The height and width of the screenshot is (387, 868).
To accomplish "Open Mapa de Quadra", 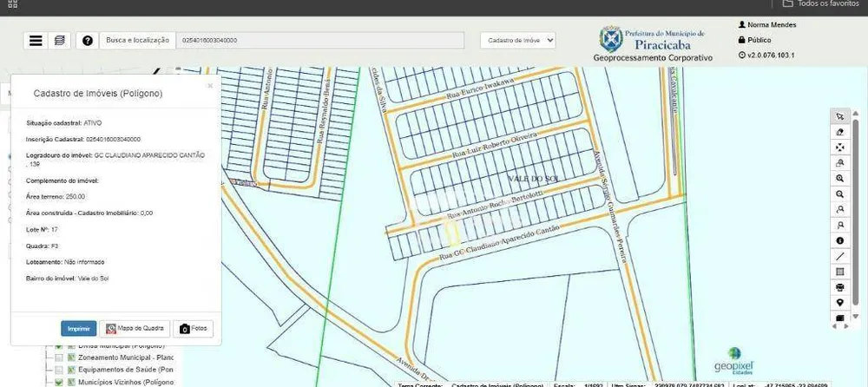I will point(135,328).
